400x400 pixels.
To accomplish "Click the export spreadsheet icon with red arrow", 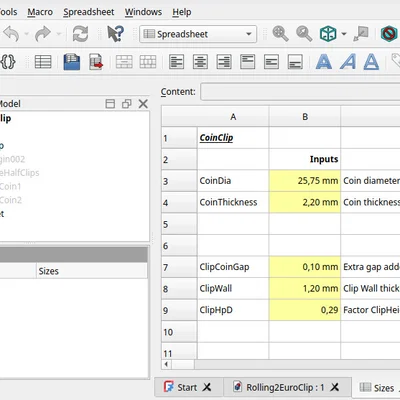I will (96, 62).
